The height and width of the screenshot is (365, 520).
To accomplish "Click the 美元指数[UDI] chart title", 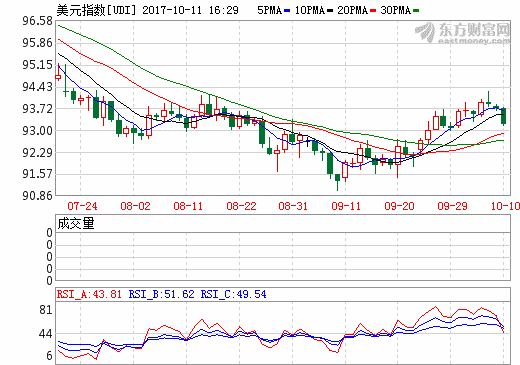I will tap(97, 10).
